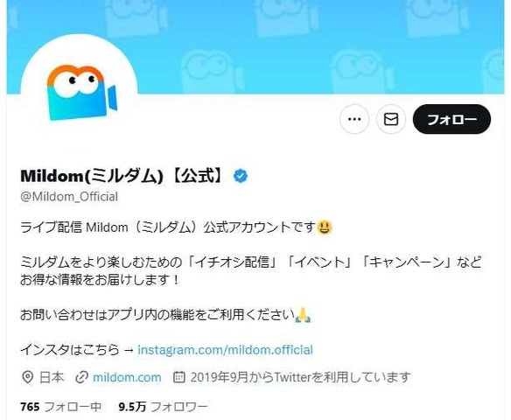Open the three-dot more options menu
This screenshot has width=511, height=420.
(354, 119)
